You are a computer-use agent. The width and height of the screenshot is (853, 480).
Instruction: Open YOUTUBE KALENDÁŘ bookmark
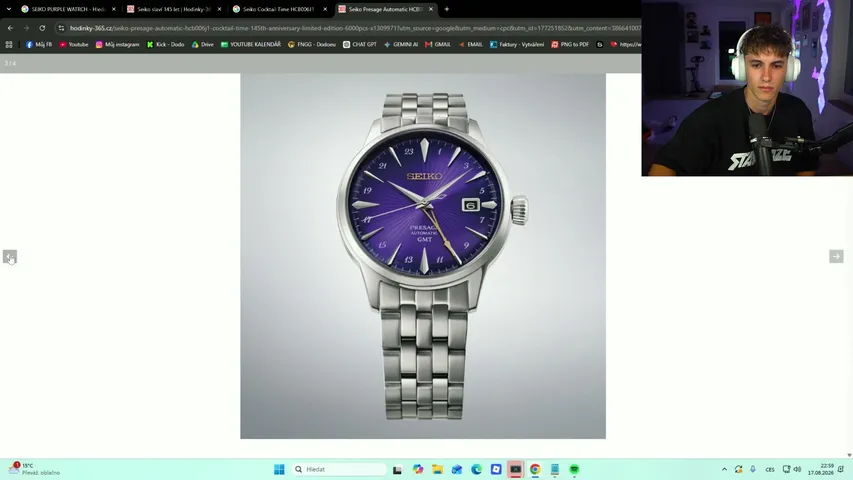pos(250,45)
